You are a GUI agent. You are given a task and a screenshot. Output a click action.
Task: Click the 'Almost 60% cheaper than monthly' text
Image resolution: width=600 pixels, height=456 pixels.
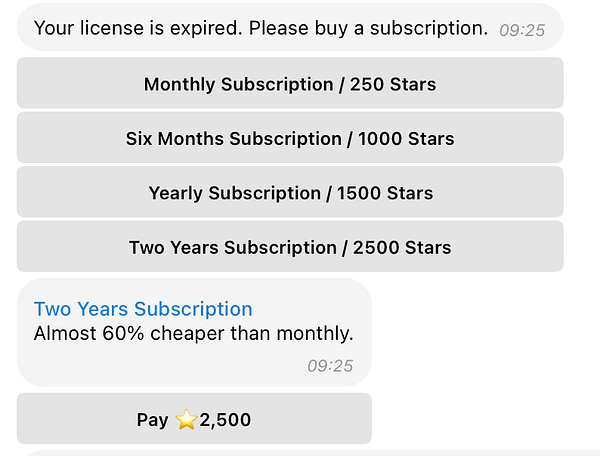tap(193, 334)
